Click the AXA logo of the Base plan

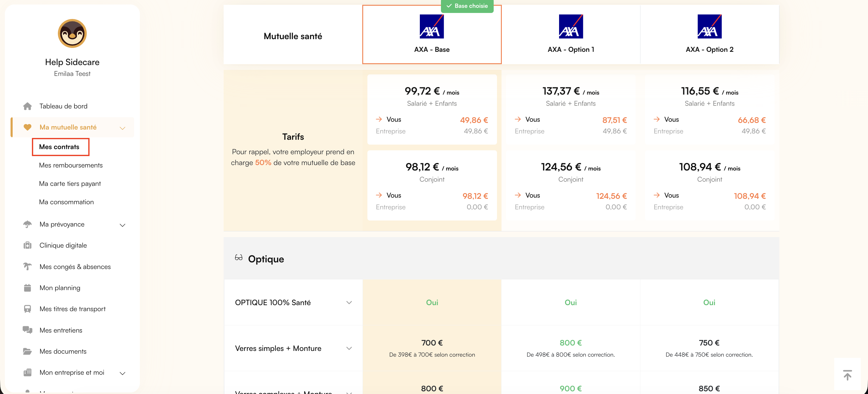(432, 27)
